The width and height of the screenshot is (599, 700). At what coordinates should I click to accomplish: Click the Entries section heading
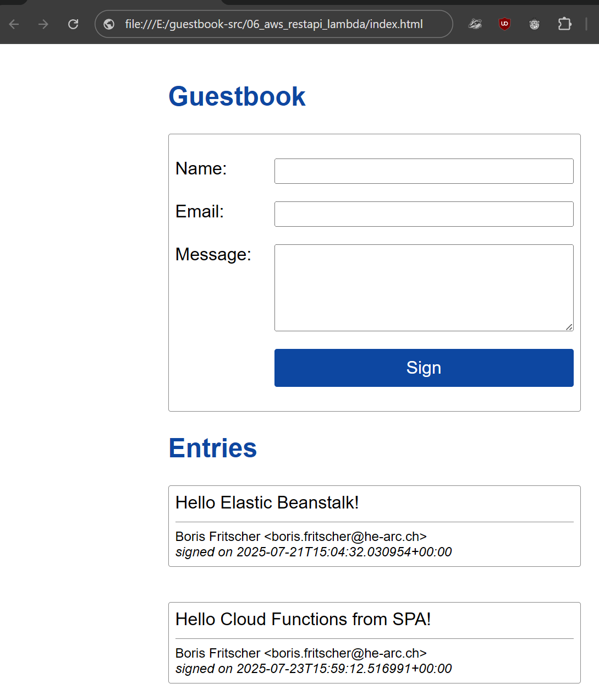click(212, 448)
